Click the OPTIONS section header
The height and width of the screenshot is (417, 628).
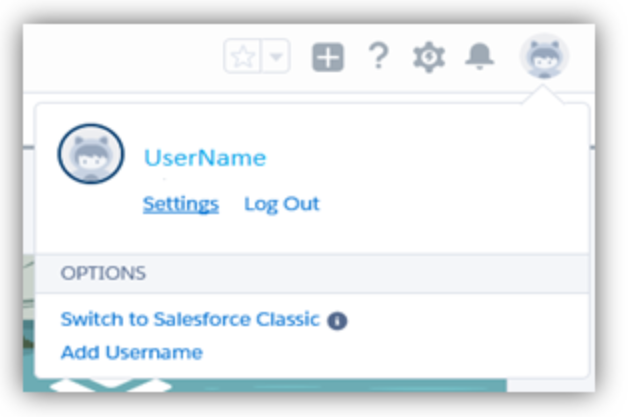tap(312, 274)
